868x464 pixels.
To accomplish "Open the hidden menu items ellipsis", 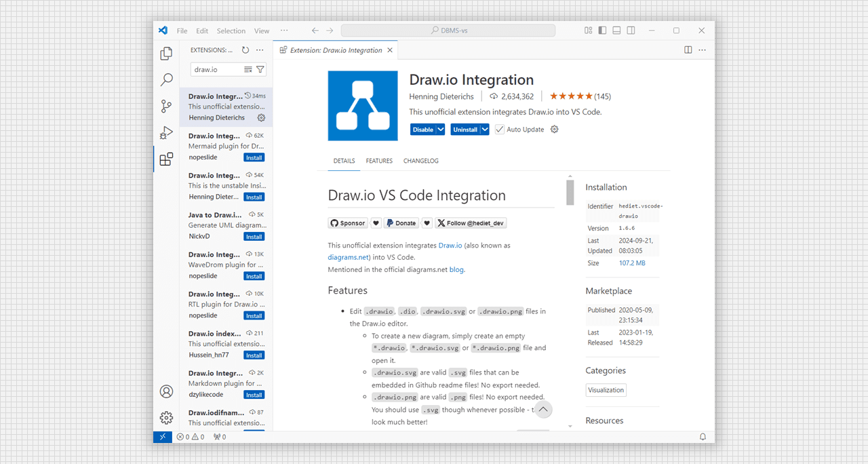I will click(284, 31).
